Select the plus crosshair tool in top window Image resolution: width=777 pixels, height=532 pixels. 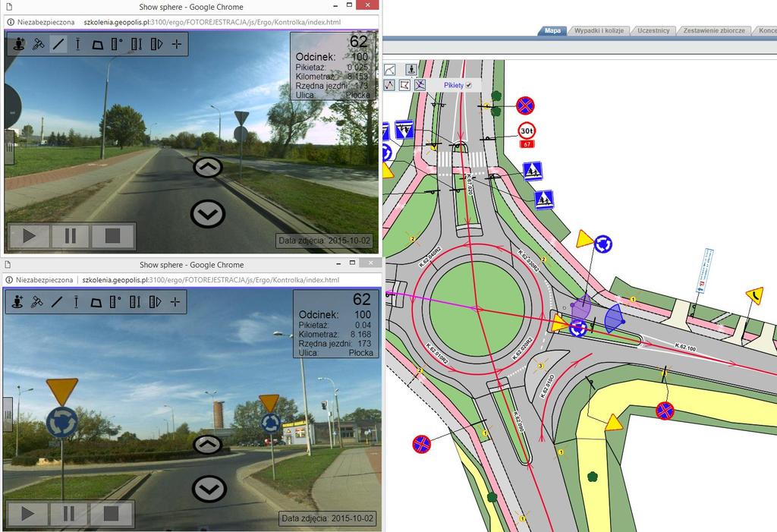coord(176,44)
